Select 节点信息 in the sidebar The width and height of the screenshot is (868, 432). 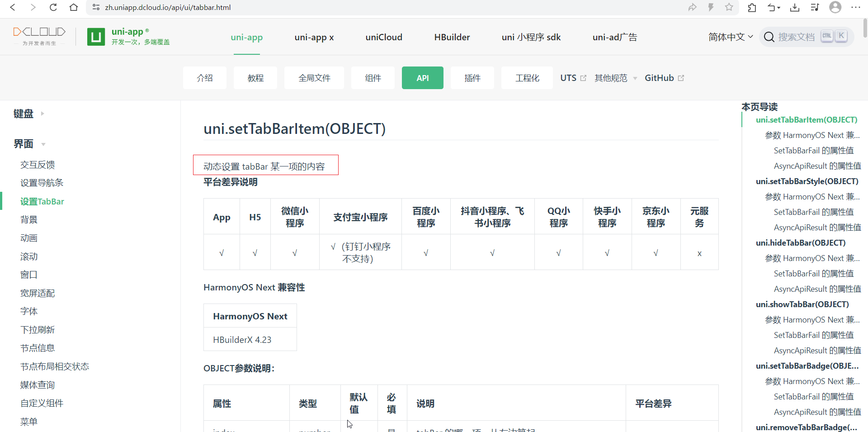point(38,348)
